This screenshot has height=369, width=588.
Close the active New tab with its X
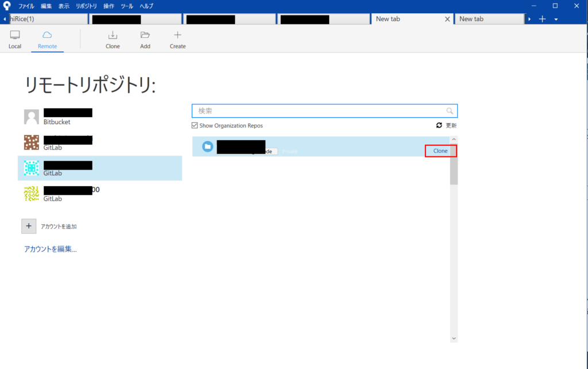(447, 19)
